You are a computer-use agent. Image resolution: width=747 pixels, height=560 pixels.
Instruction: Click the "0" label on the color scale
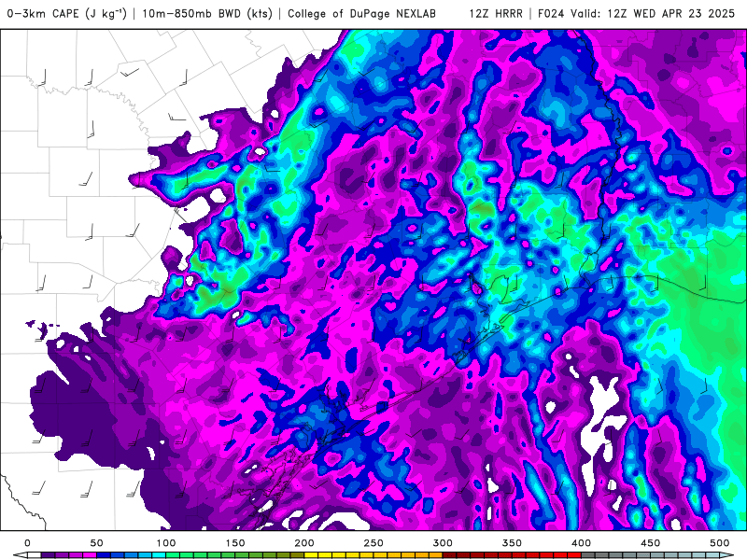tap(27, 543)
